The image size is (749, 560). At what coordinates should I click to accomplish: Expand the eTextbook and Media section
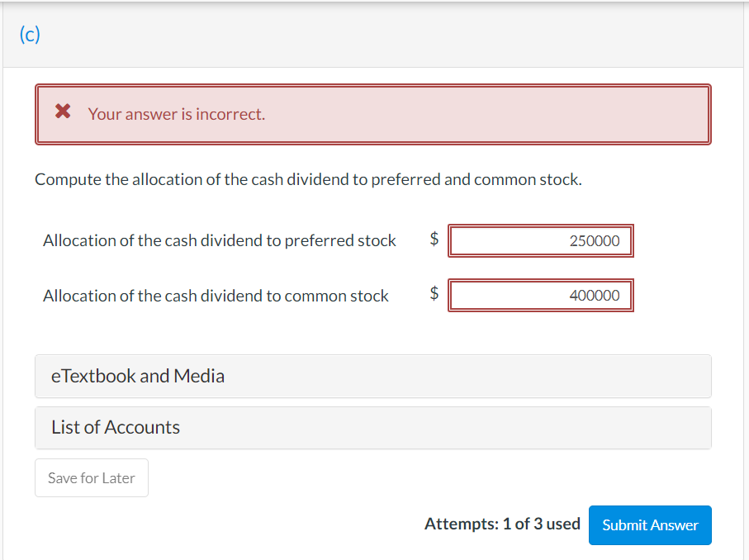(x=372, y=377)
